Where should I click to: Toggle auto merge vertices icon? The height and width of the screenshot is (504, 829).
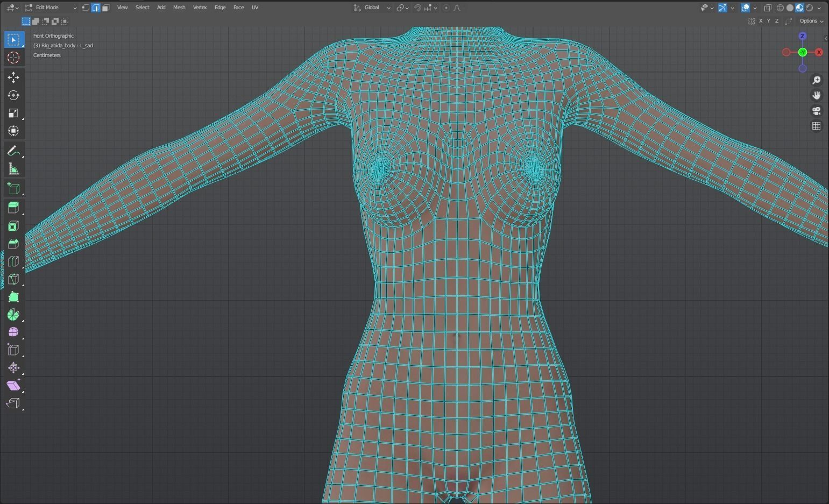(x=789, y=21)
